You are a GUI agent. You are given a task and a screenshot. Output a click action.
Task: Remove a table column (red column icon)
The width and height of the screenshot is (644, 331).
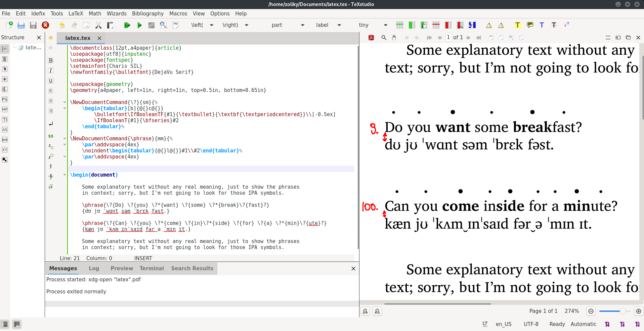point(448,25)
